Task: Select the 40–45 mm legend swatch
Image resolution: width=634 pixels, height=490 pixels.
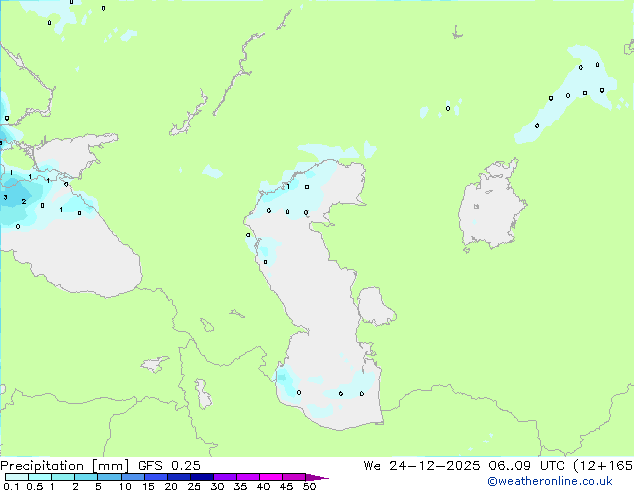Action: [271, 477]
